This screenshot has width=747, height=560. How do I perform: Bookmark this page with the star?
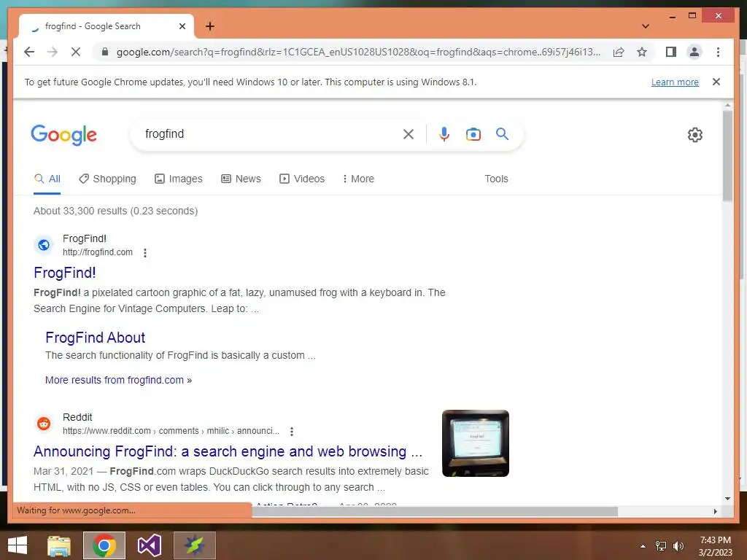pos(642,52)
